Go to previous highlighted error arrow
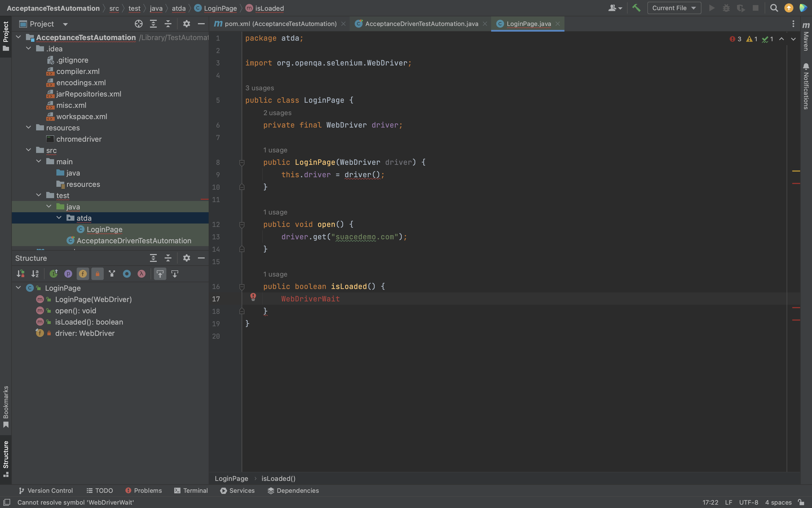Image resolution: width=812 pixels, height=508 pixels. (782, 39)
